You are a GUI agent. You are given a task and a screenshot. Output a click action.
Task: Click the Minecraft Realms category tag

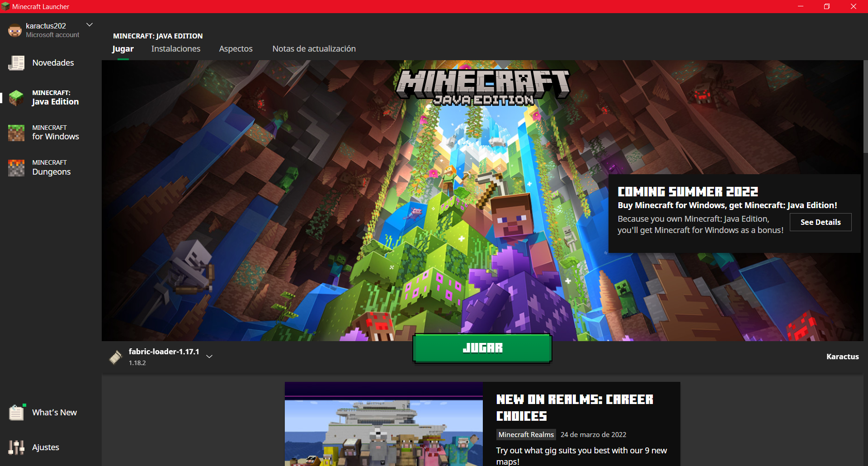526,435
